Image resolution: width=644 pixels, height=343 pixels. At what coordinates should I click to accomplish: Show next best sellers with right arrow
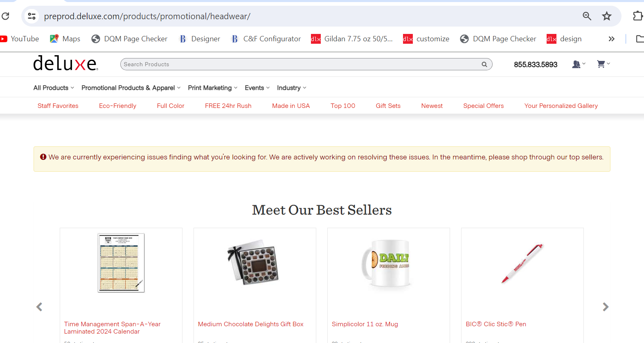pos(606,307)
